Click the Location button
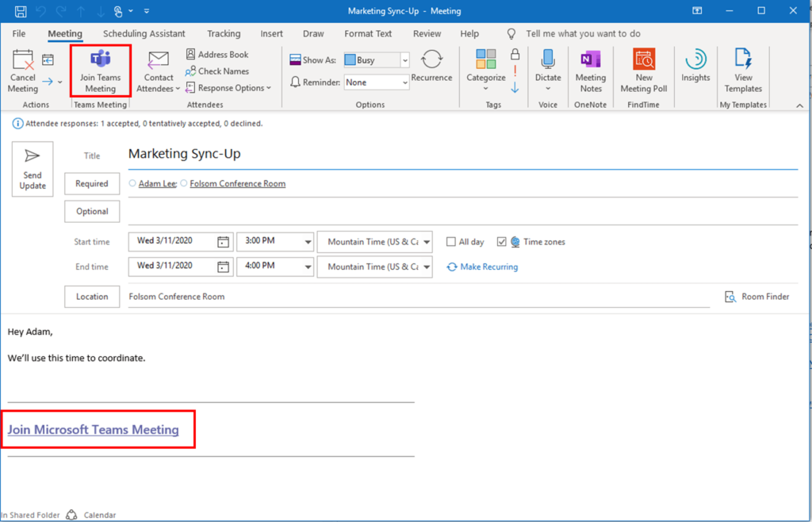 (92, 296)
